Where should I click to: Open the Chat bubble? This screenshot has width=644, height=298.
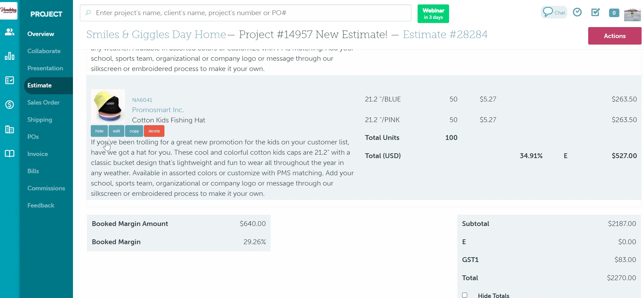[x=554, y=12]
